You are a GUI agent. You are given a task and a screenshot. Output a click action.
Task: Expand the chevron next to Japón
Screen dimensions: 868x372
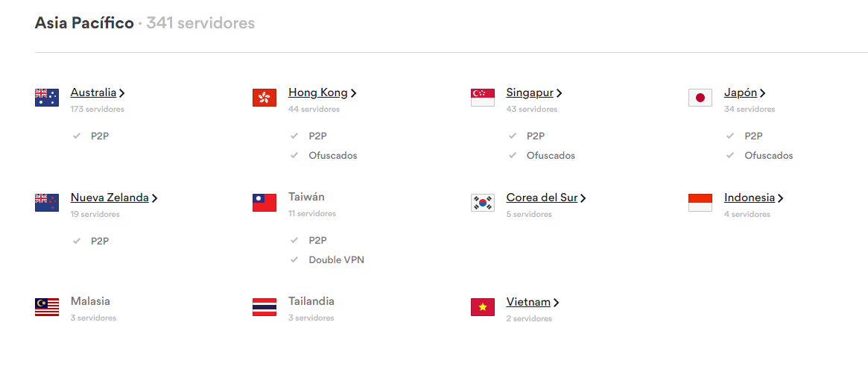pos(762,93)
